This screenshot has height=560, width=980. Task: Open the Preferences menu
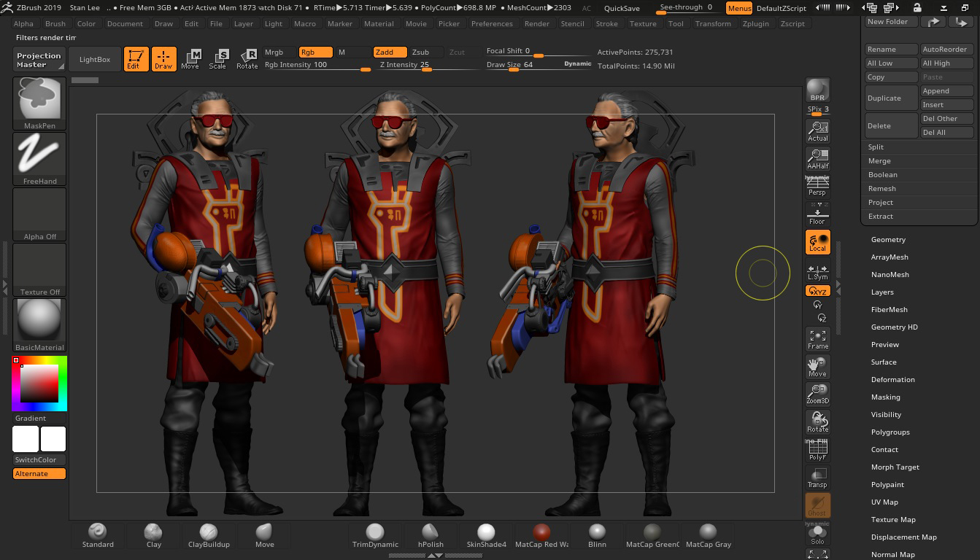[x=492, y=23]
